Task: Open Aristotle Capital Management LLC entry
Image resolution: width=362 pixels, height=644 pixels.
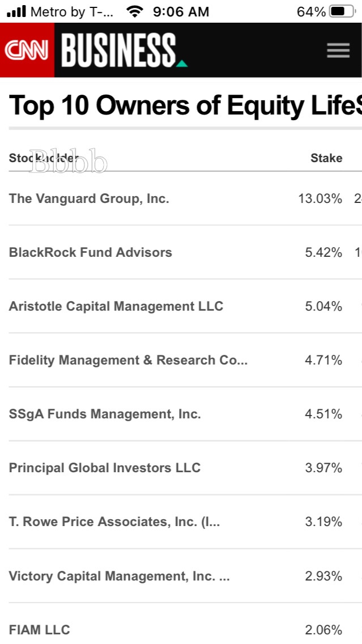Action: (116, 306)
